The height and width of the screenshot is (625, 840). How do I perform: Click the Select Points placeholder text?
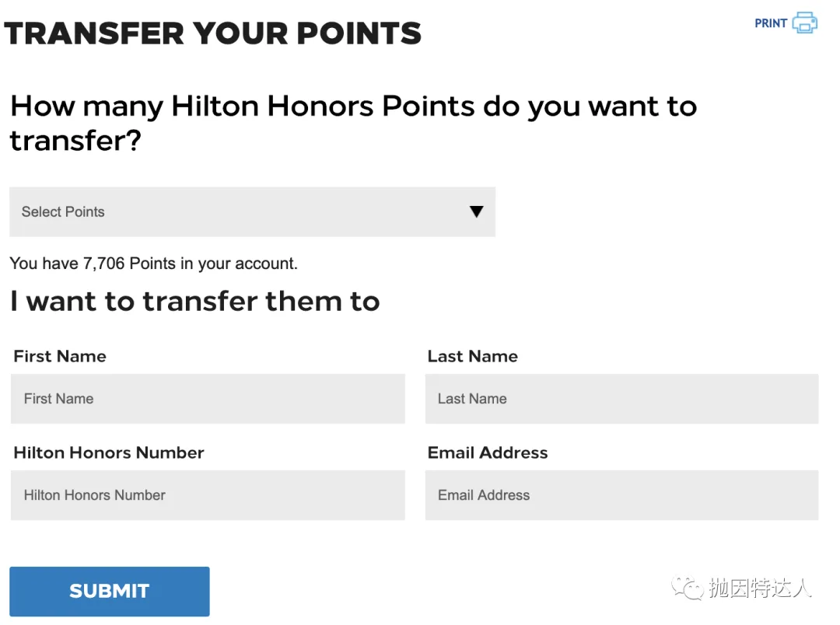click(63, 212)
